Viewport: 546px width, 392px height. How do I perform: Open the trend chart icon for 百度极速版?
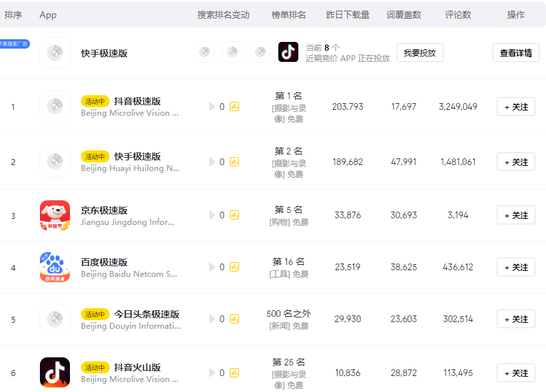pos(234,266)
